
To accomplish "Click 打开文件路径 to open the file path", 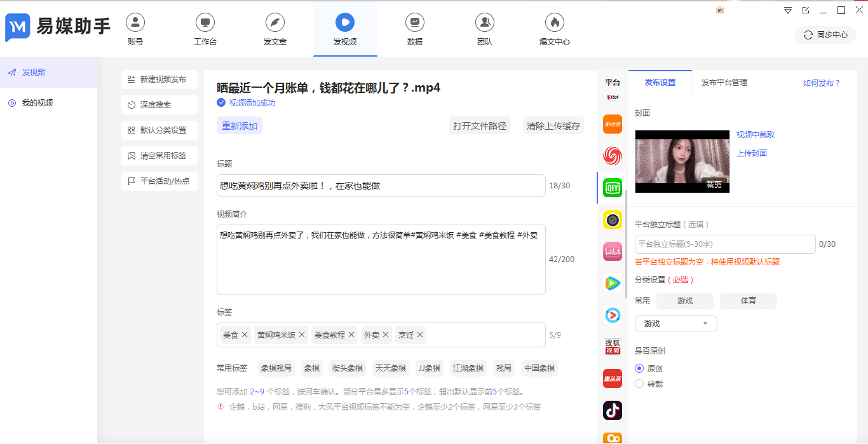I will [x=480, y=126].
